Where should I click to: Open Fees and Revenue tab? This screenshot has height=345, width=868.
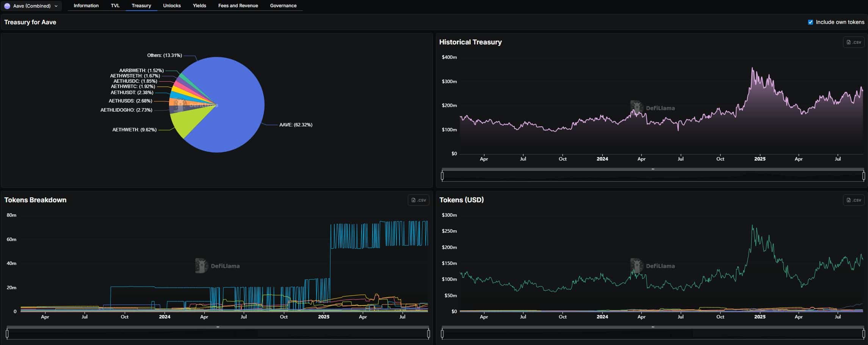[x=238, y=6]
